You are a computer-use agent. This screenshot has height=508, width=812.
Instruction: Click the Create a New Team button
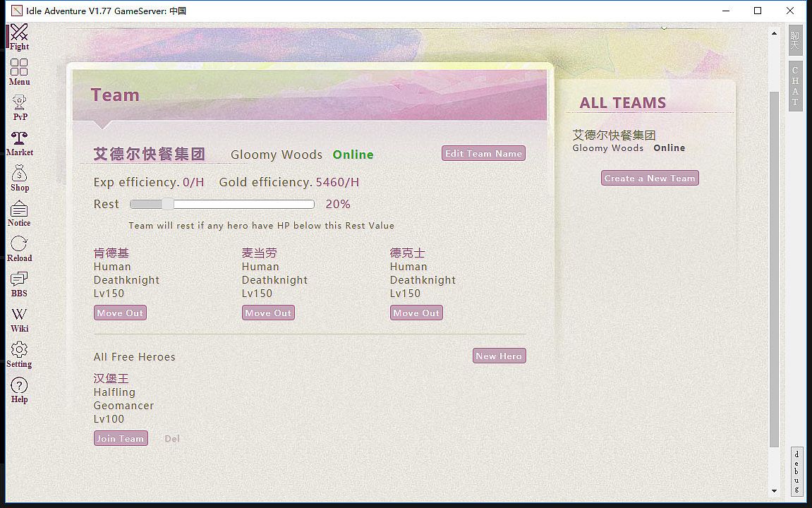click(x=650, y=178)
